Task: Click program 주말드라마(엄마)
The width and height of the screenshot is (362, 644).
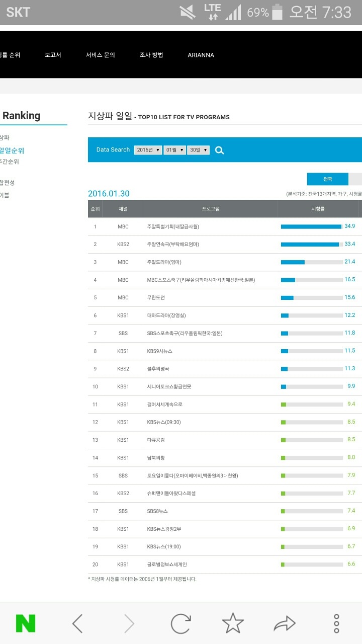Action: coord(164,262)
